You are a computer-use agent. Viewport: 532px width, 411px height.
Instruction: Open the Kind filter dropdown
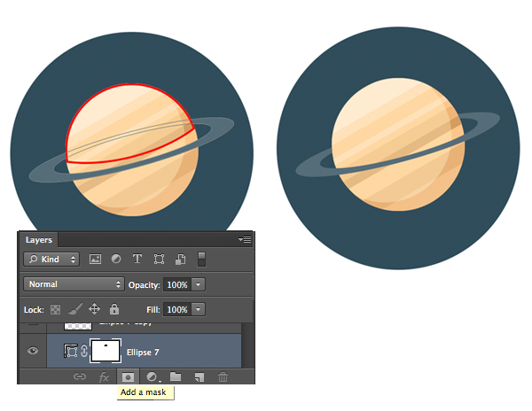click(51, 260)
